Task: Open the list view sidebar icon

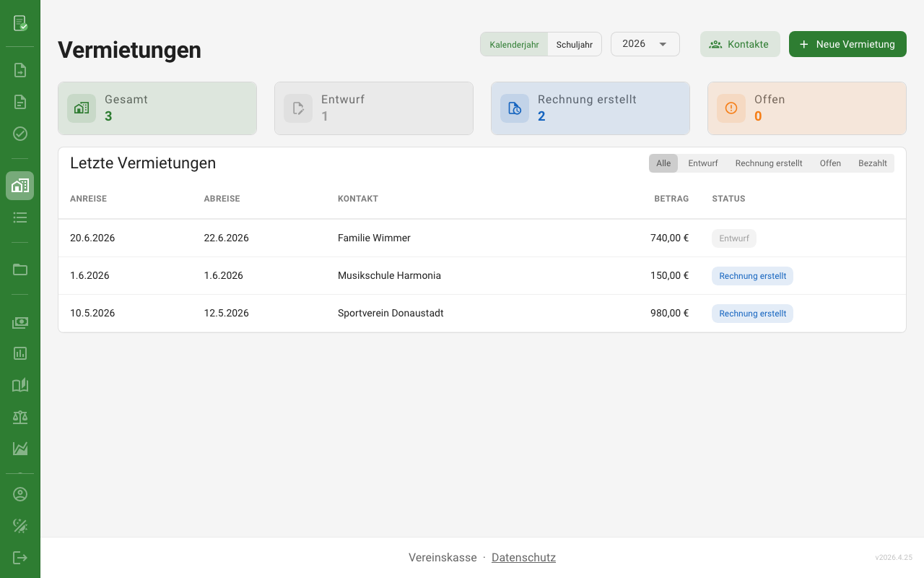Action: pyautogui.click(x=20, y=217)
